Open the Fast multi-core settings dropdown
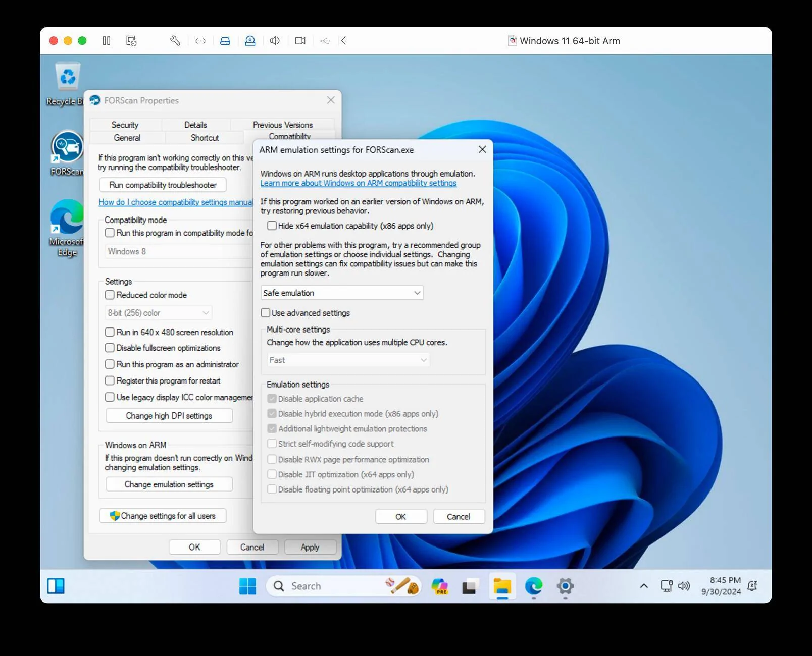 (348, 360)
